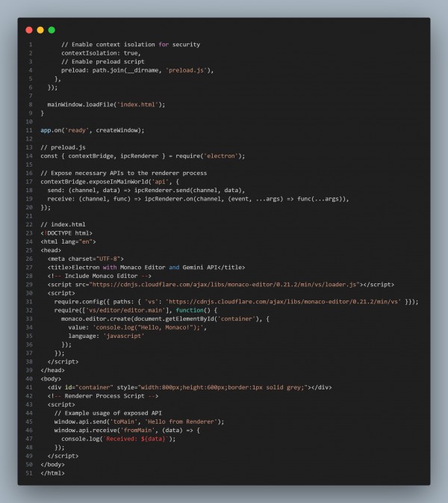
Task: Click the '// Enable preload script' comment
Action: 103,61
